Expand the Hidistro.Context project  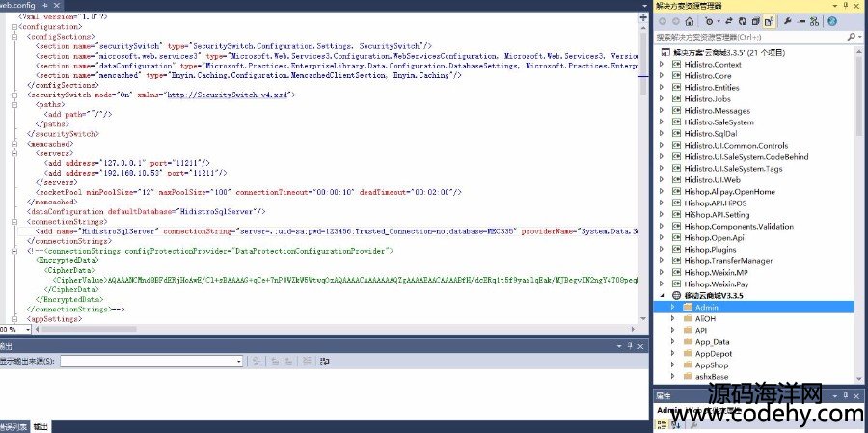pyautogui.click(x=661, y=65)
